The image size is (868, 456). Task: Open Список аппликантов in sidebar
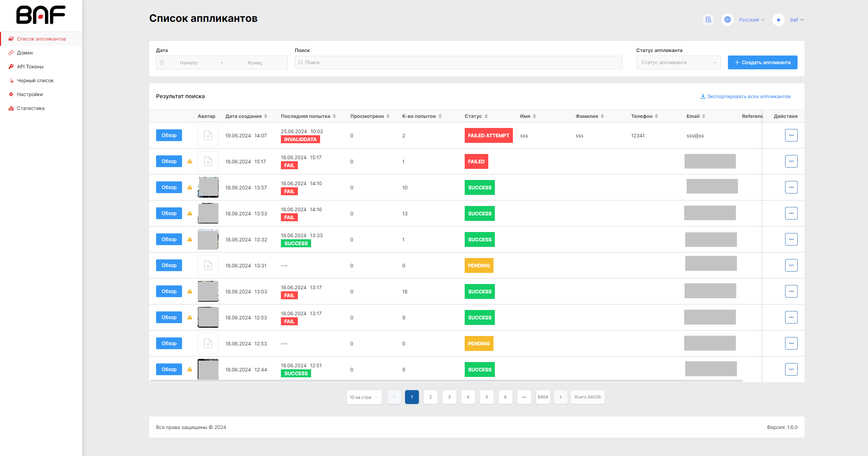pyautogui.click(x=41, y=39)
